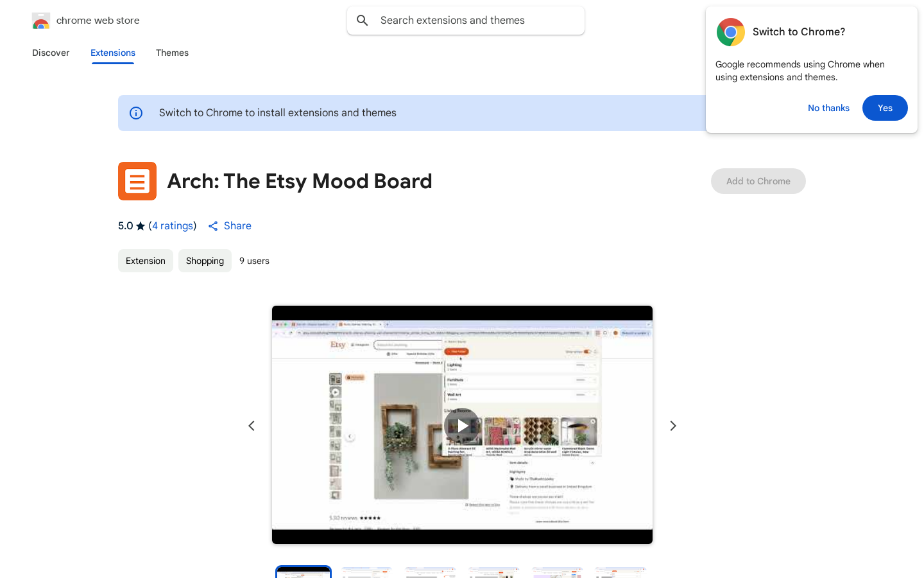Click the Chrome logo in the popup
The width and height of the screenshot is (924, 578).
point(731,32)
